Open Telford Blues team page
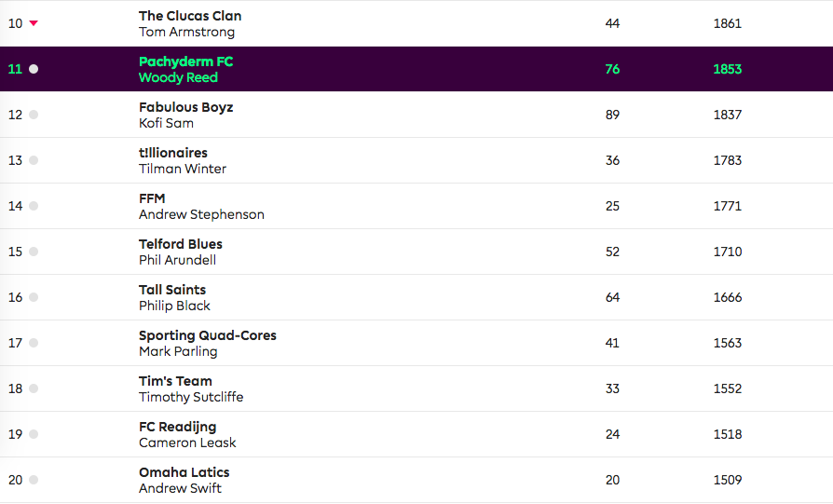The height and width of the screenshot is (504, 833). coord(181,244)
